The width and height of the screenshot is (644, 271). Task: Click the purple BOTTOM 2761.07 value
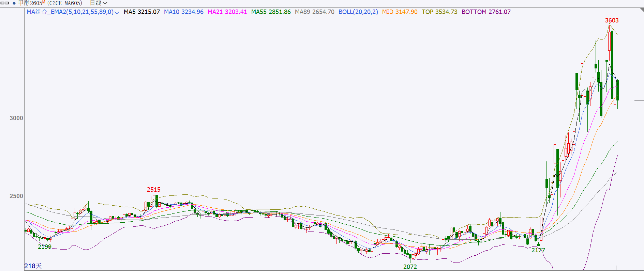click(x=486, y=12)
